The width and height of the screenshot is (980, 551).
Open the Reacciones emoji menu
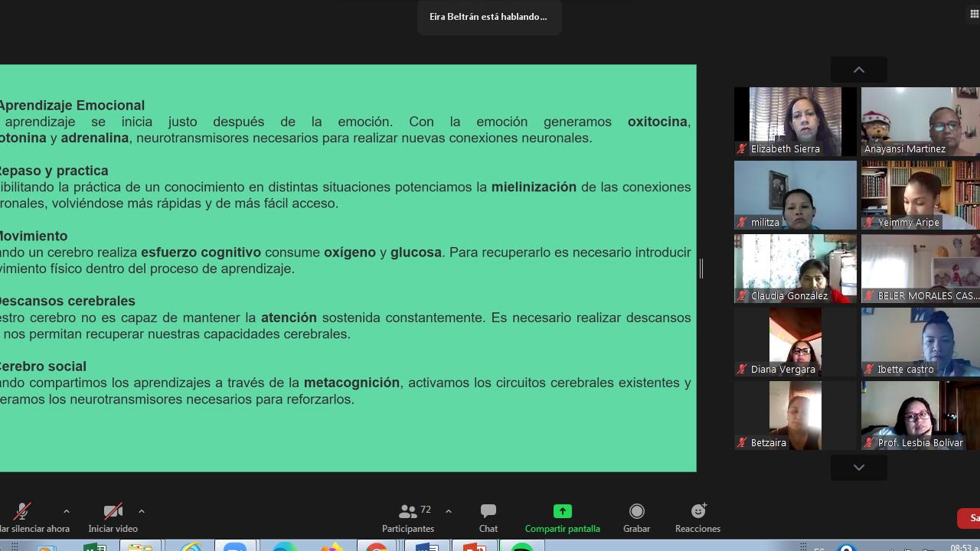point(698,510)
